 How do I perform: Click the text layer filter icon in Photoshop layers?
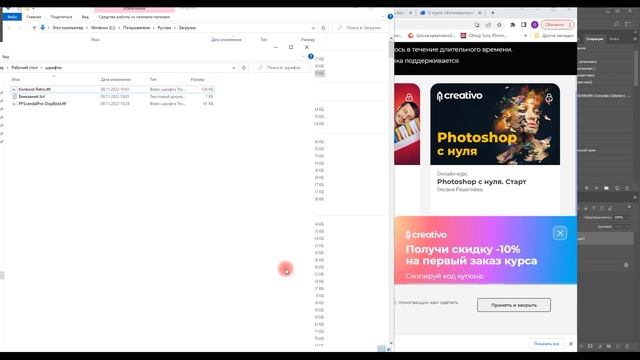pyautogui.click(x=594, y=209)
